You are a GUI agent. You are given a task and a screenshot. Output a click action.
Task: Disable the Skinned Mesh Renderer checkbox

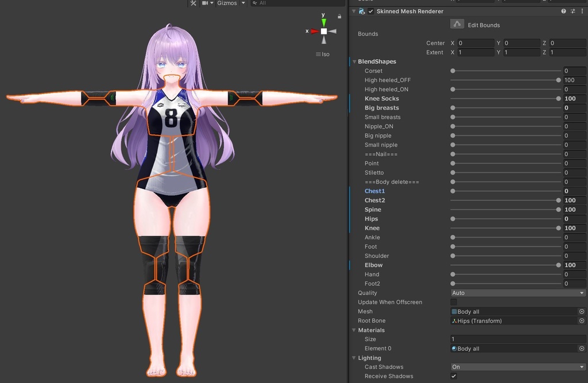(371, 11)
